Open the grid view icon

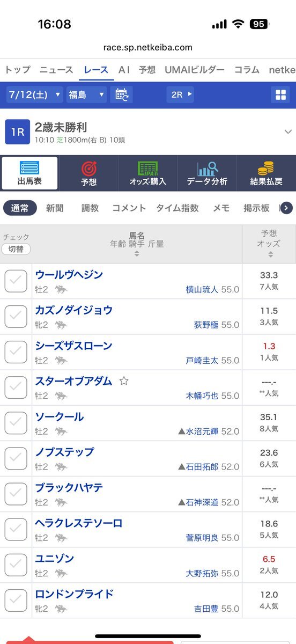point(281,95)
